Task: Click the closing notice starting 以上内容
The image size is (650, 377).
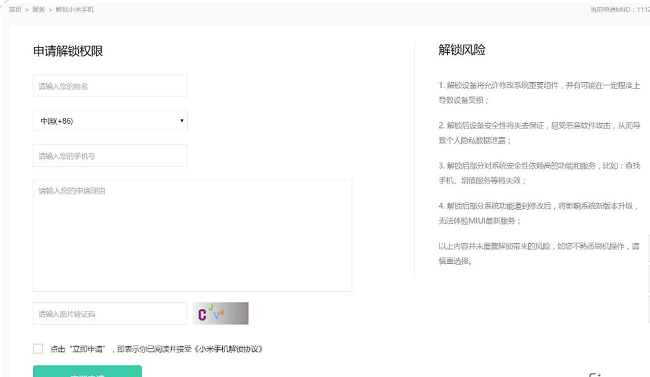Action: 539,253
